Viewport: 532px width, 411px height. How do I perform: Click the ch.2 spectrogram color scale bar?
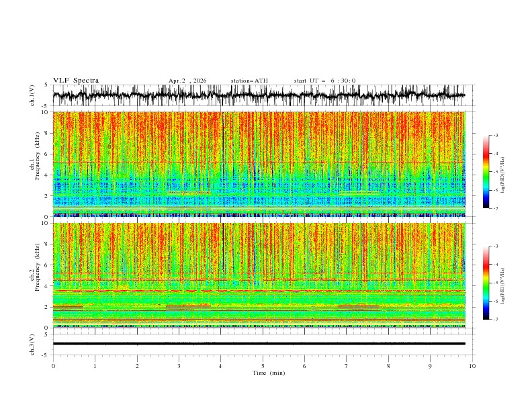(x=486, y=283)
